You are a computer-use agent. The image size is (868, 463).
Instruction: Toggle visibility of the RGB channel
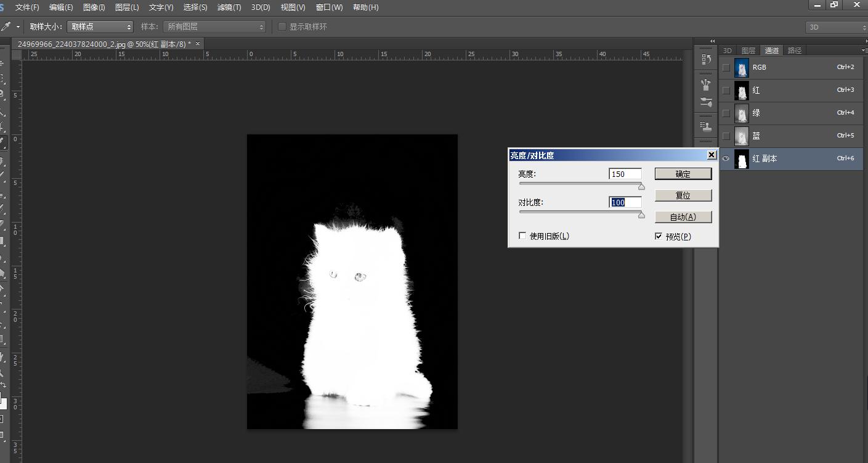pos(726,67)
